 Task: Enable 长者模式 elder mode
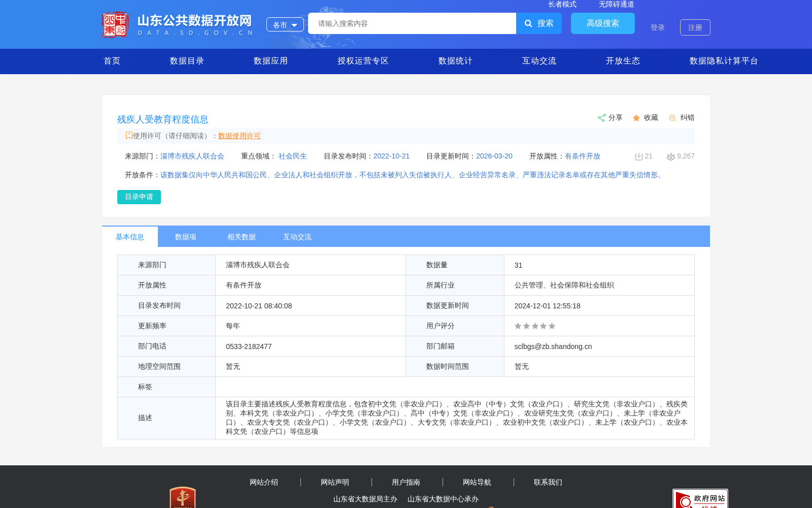click(x=562, y=4)
